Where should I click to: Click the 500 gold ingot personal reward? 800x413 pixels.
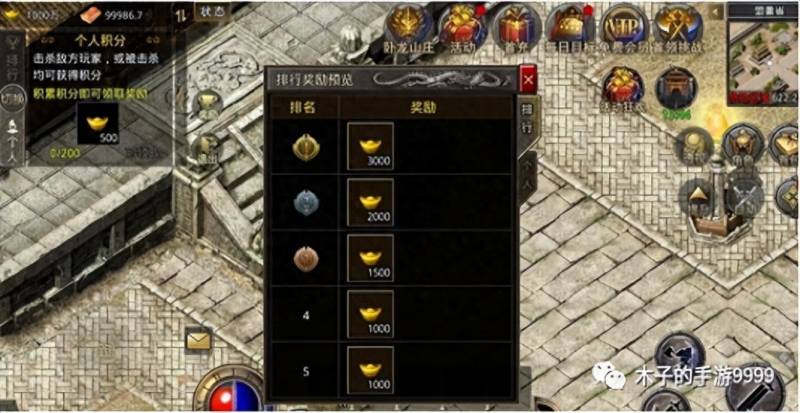(98, 124)
